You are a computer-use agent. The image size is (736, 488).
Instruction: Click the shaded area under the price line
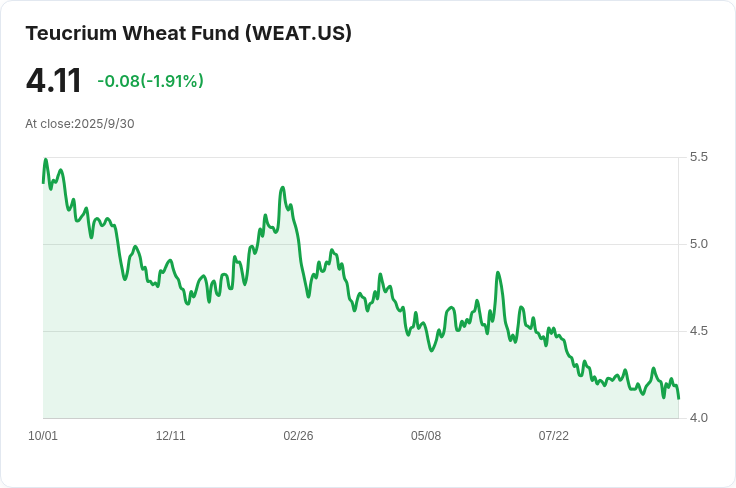[x=361, y=385]
